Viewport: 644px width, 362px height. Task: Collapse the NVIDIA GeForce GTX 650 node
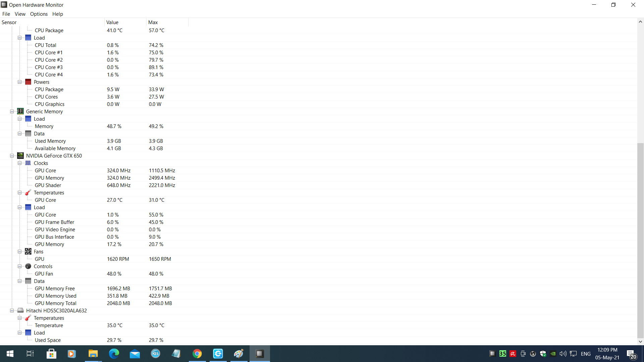tap(12, 156)
